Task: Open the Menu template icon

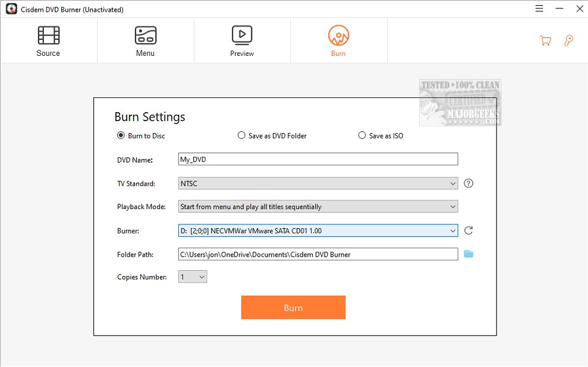Action: [145, 36]
